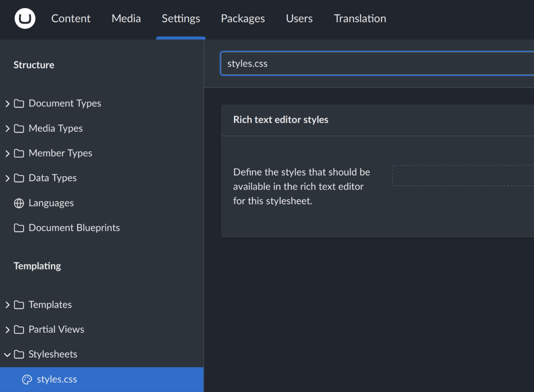Go to the Packages section
The width and height of the screenshot is (534, 392).
click(x=243, y=18)
